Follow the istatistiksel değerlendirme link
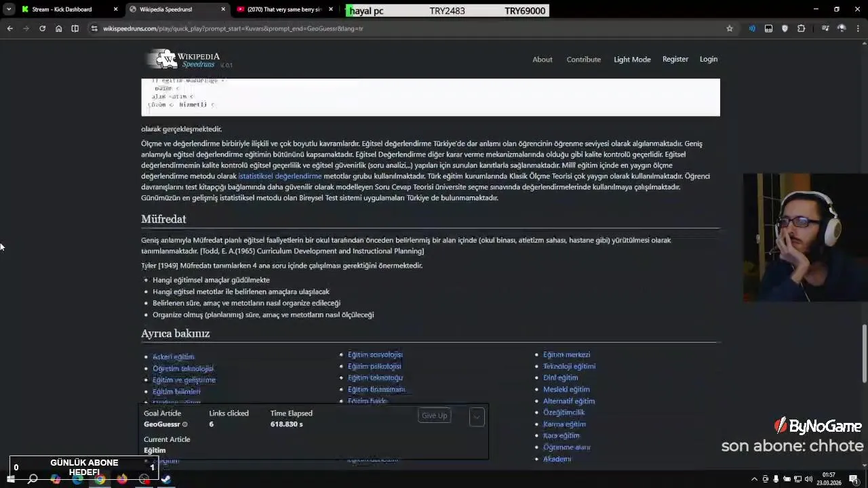 [280, 176]
